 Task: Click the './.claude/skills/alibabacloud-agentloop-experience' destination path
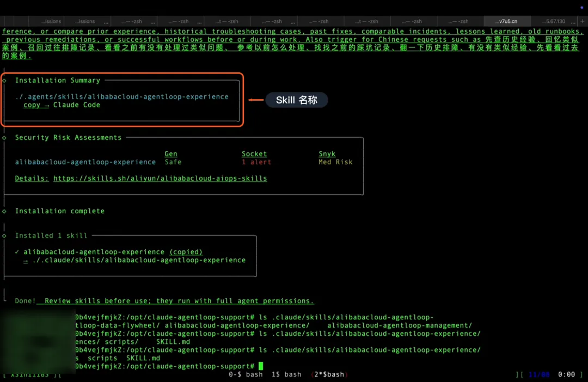[139, 260]
